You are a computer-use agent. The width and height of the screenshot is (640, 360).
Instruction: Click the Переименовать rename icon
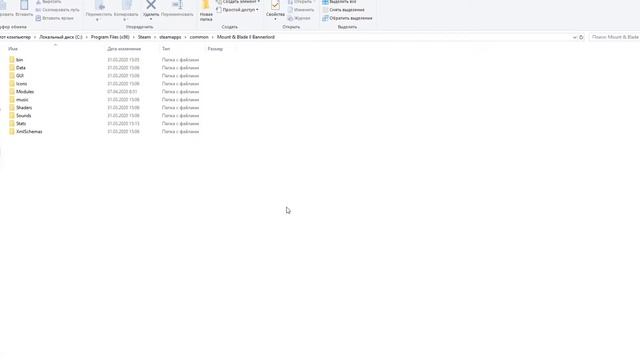(177, 5)
